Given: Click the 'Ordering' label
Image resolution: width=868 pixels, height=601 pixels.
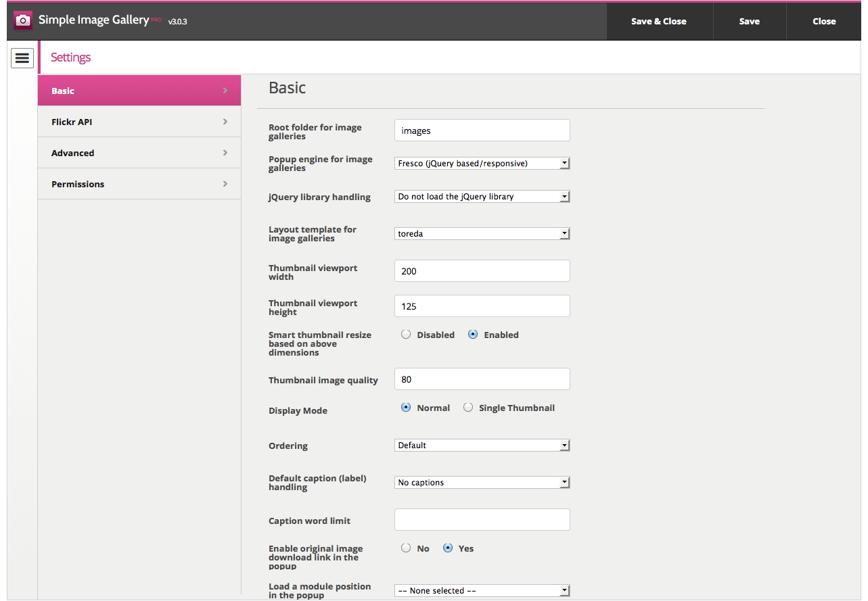Looking at the screenshot, I should tap(288, 446).
